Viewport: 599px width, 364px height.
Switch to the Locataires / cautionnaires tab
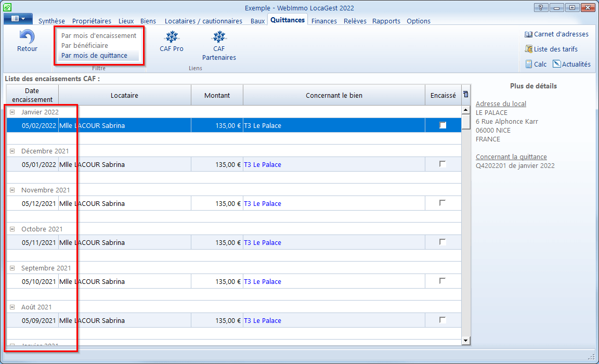tap(203, 21)
